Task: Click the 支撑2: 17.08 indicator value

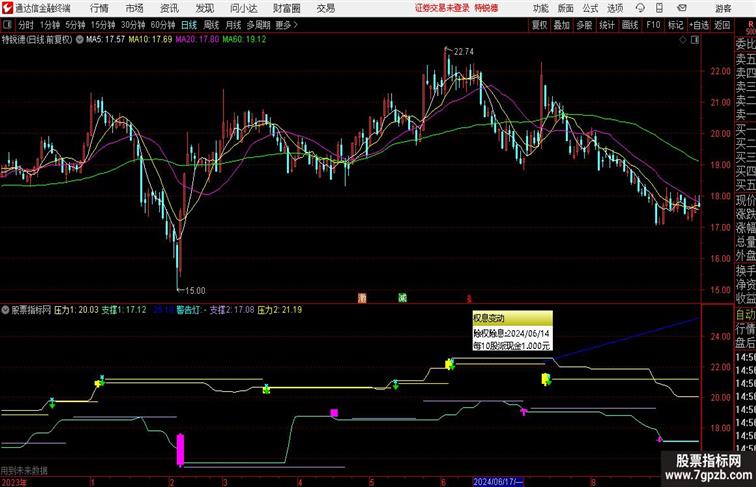Action: [x=231, y=310]
